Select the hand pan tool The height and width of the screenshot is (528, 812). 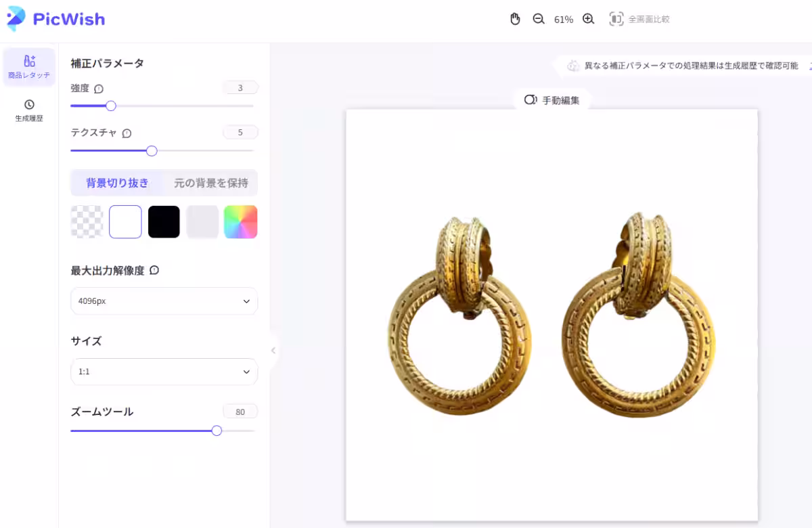click(x=515, y=19)
